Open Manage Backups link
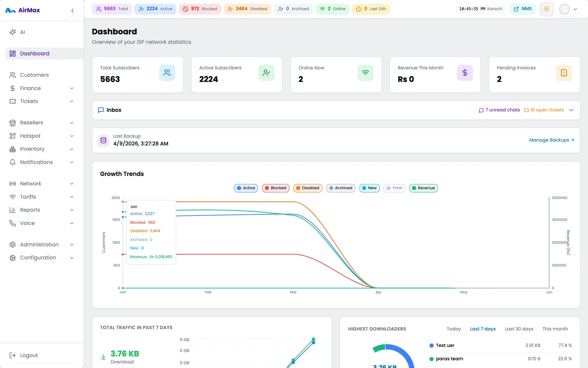This screenshot has width=588, height=368. (x=552, y=140)
